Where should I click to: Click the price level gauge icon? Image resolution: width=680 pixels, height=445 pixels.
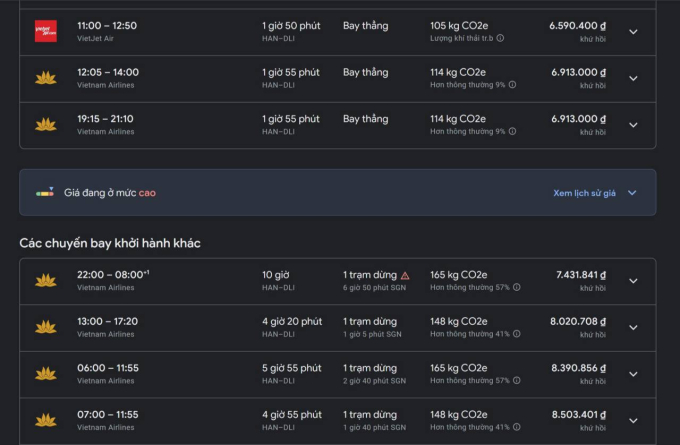45,192
